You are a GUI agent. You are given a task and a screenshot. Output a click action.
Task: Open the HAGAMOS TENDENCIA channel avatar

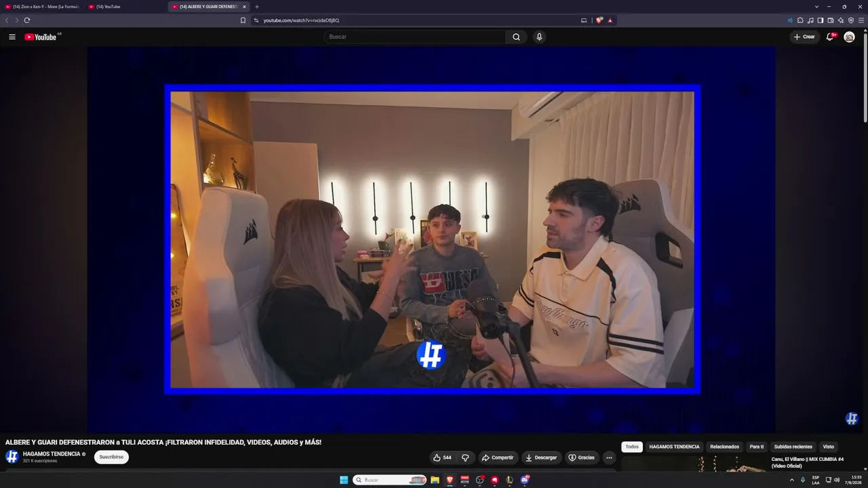12,457
